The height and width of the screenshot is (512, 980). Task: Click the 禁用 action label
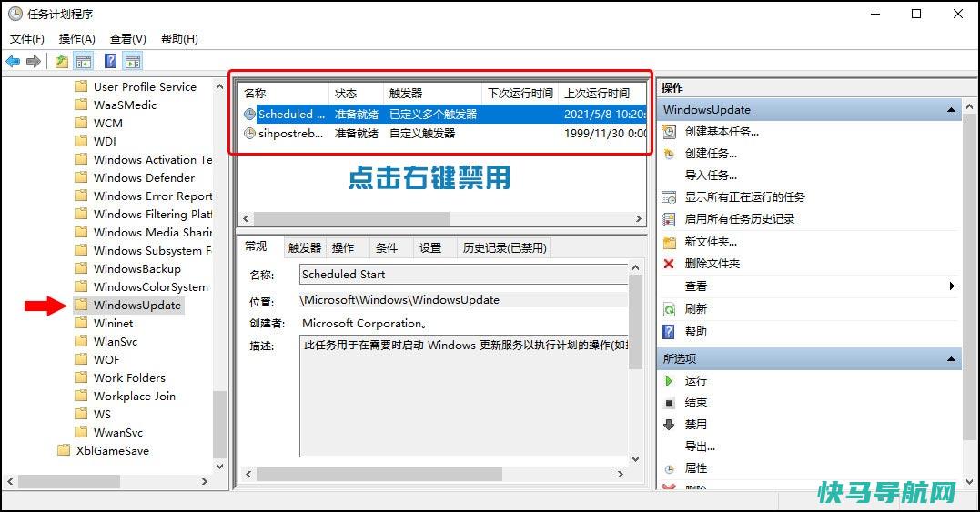point(695,425)
